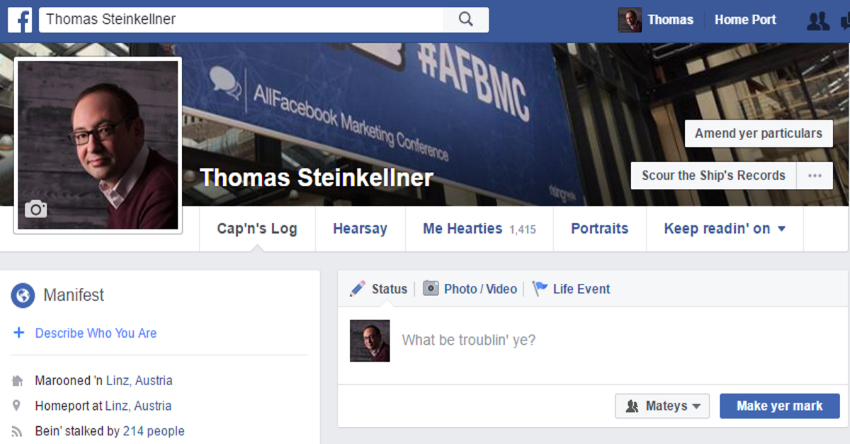
Task: Expand the Keep readin' on menu
Action: point(725,229)
